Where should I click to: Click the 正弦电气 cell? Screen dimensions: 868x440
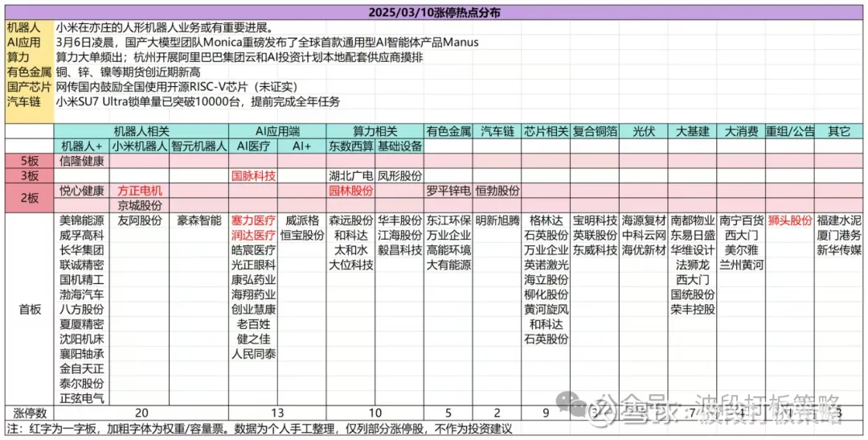[x=82, y=398]
